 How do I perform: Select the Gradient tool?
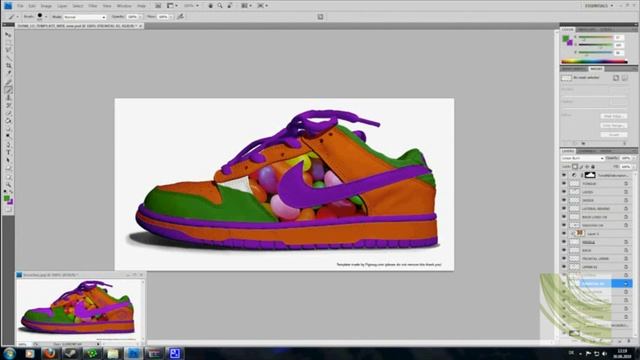8,121
